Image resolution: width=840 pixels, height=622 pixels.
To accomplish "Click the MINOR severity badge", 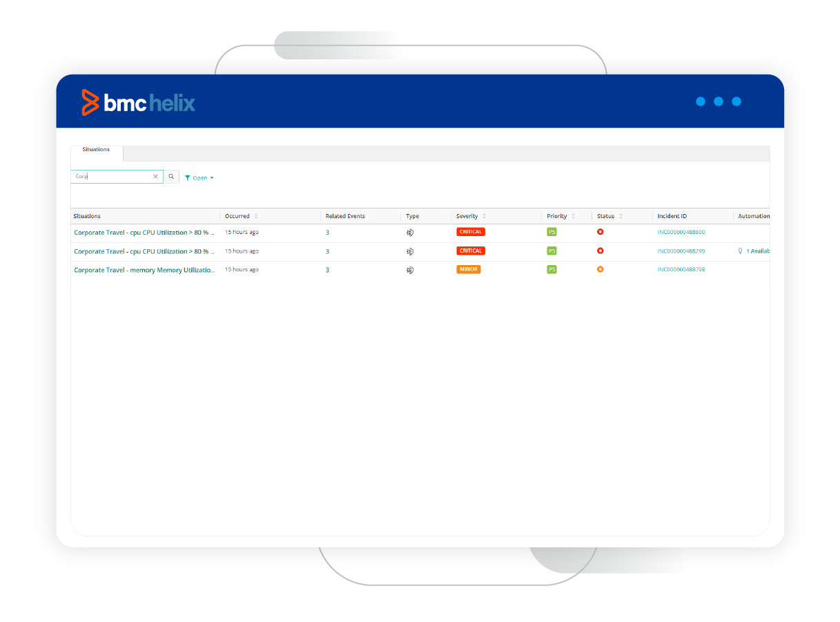I will [x=468, y=269].
